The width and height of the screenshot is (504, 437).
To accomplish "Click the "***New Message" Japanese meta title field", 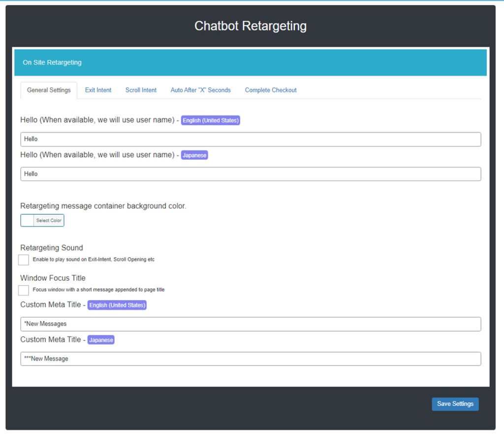I will point(250,358).
